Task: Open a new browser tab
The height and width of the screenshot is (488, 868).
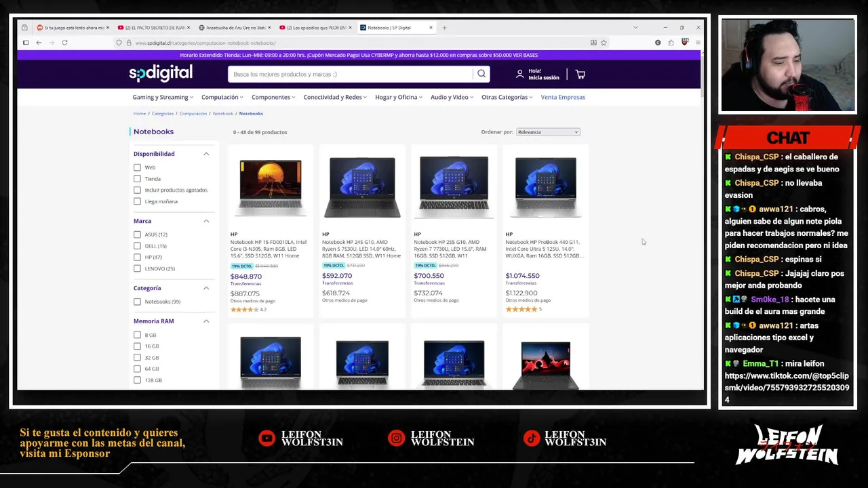Action: point(444,28)
